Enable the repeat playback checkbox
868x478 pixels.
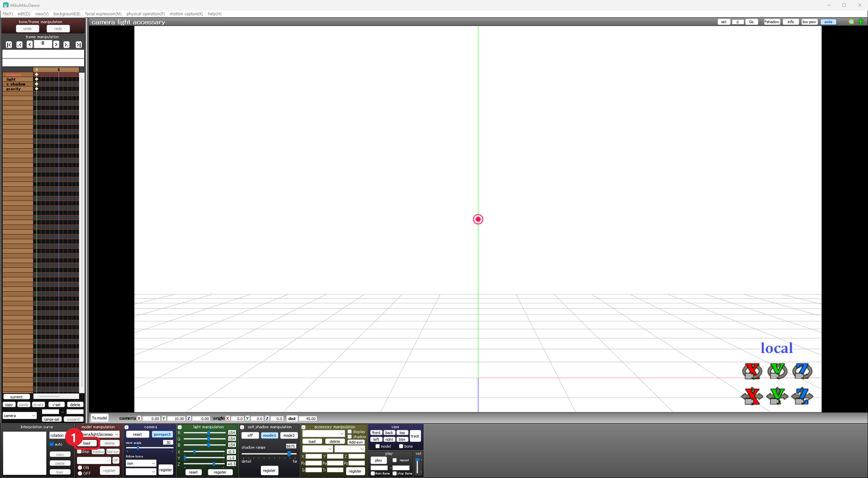tap(395, 460)
